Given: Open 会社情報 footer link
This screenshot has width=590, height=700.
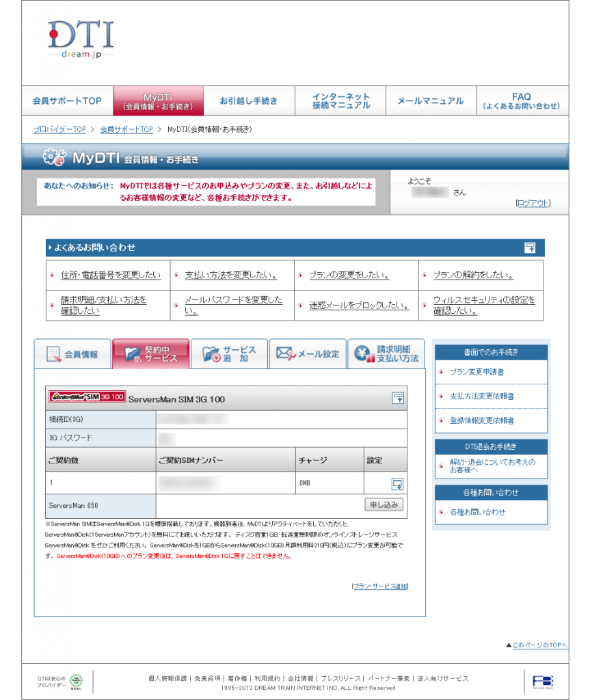Looking at the screenshot, I should pyautogui.click(x=301, y=678).
